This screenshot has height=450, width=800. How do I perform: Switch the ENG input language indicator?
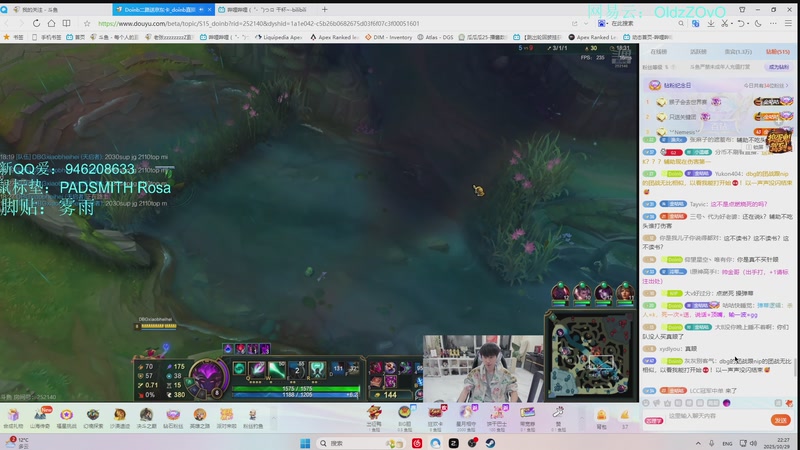click(727, 443)
